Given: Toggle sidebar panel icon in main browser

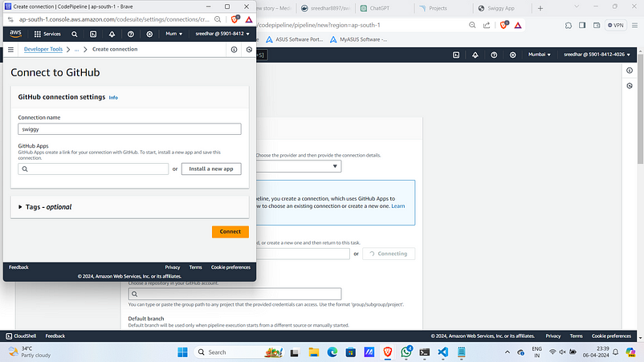Looking at the screenshot, I should tap(582, 25).
